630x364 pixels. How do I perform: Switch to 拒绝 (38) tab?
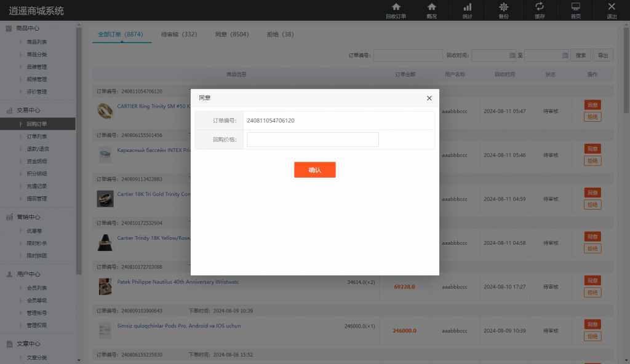pos(281,34)
